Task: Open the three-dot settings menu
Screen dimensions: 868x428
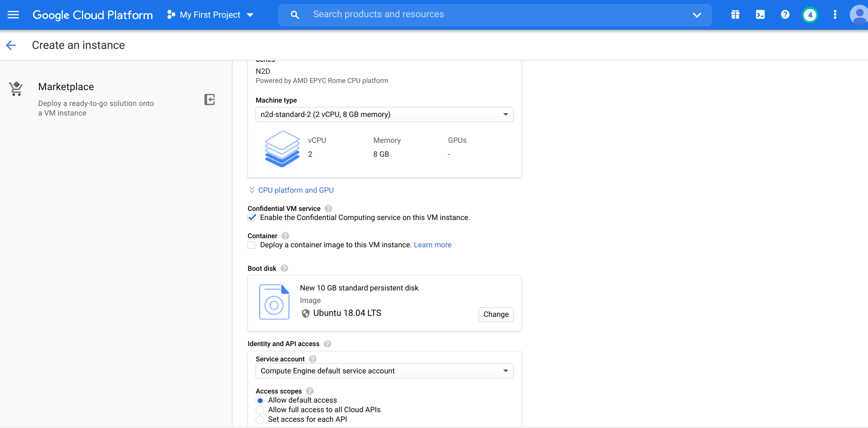Action: pos(835,15)
